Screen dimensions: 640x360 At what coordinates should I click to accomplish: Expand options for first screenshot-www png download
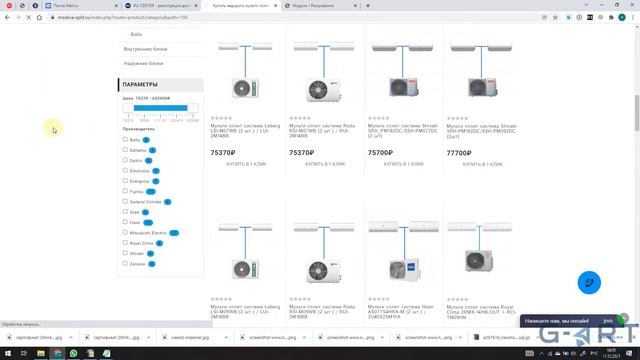pyautogui.click(x=304, y=338)
